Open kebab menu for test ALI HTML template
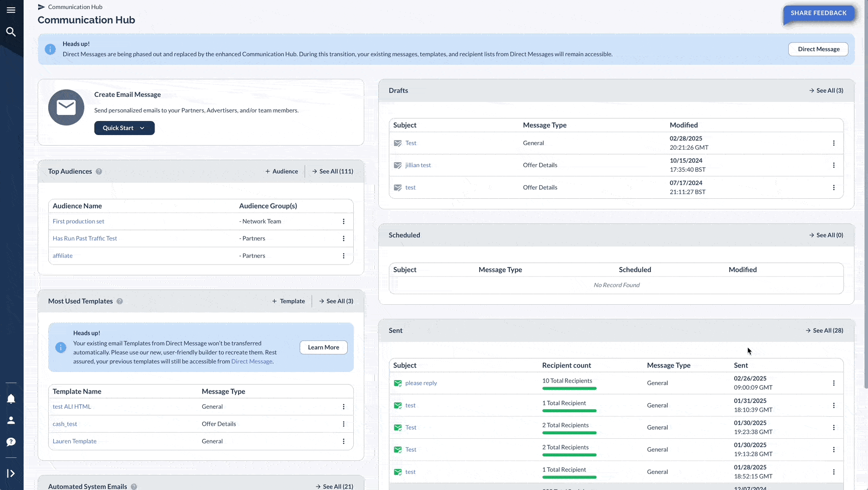 pyautogui.click(x=344, y=407)
